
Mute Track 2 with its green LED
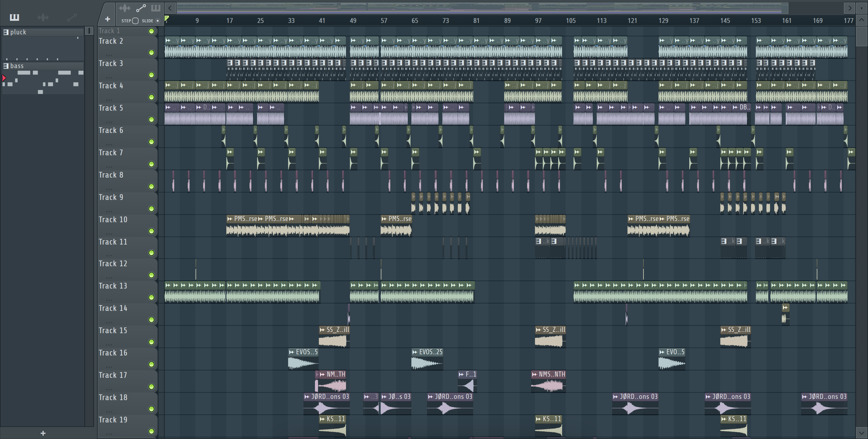152,52
